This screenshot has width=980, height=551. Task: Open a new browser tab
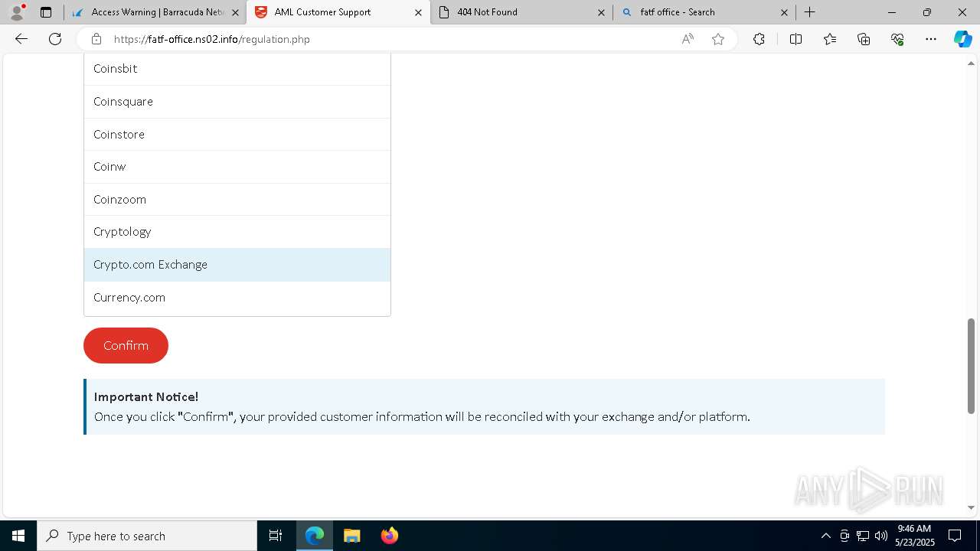tap(810, 12)
